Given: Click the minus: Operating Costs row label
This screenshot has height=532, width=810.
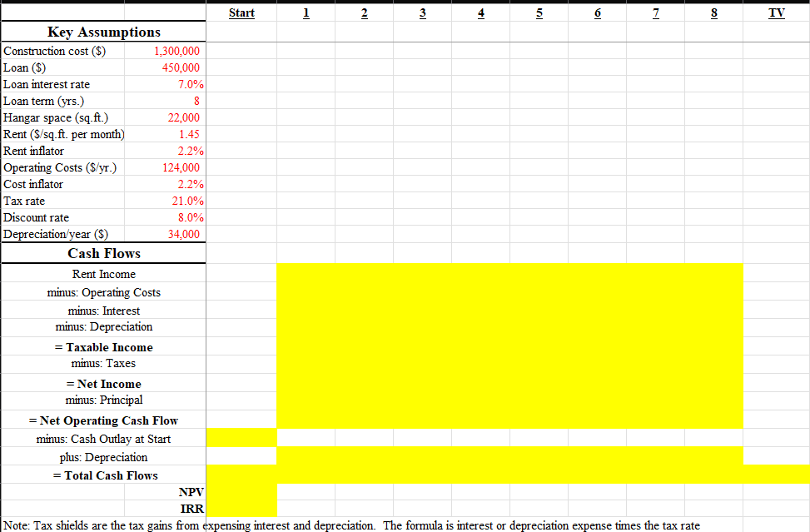Looking at the screenshot, I should [x=104, y=292].
